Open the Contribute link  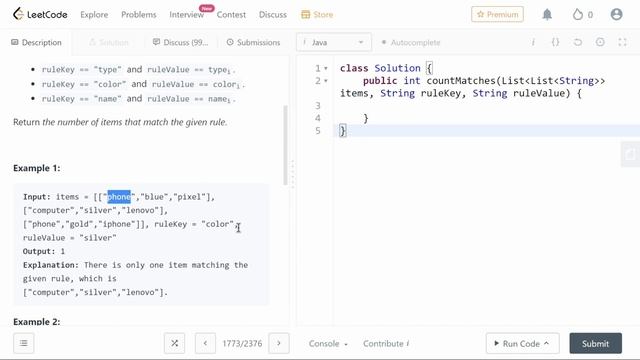point(386,344)
